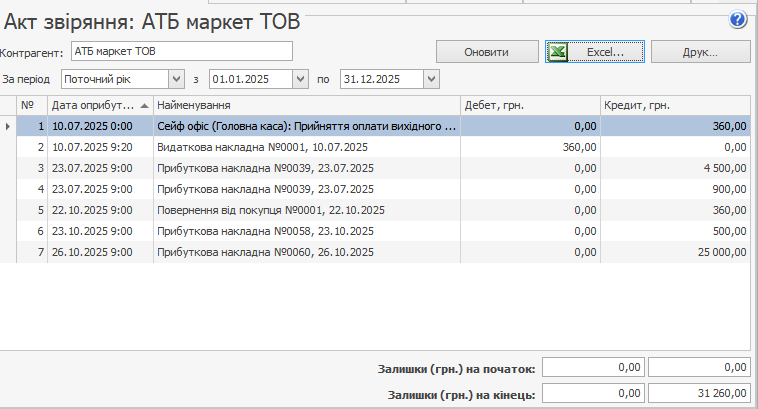Click the sort arrow in date column header
This screenshot has height=409, width=758.
[x=145, y=105]
